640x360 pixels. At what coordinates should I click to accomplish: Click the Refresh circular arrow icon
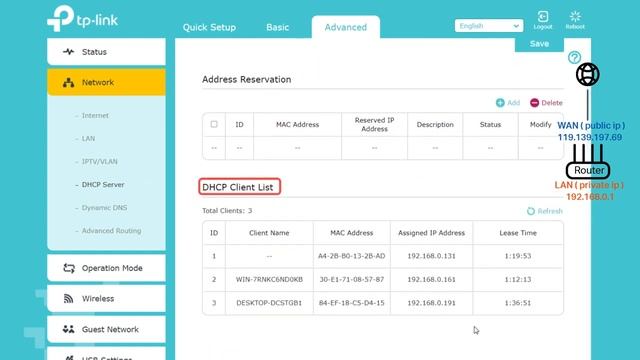pos(531,211)
